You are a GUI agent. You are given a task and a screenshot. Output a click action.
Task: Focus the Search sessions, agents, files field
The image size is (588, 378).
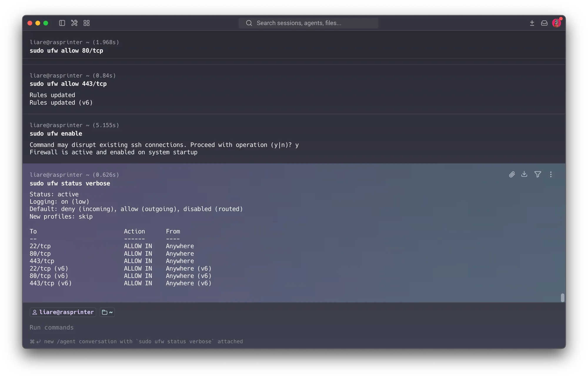[x=308, y=23]
